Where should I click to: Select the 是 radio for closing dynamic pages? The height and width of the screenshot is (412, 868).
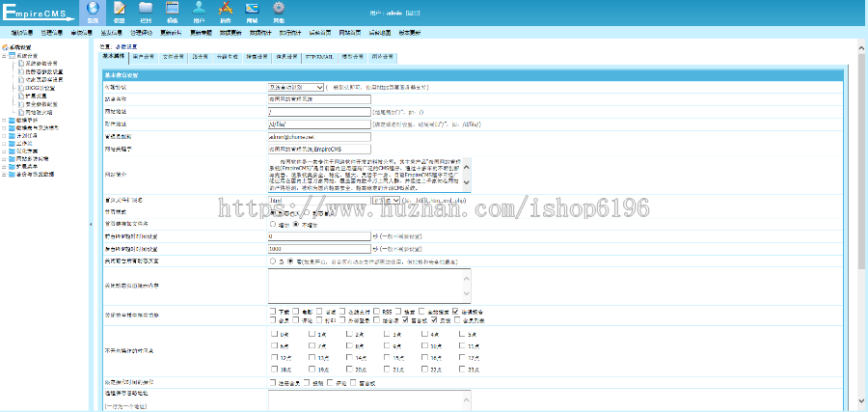pyautogui.click(x=272, y=261)
